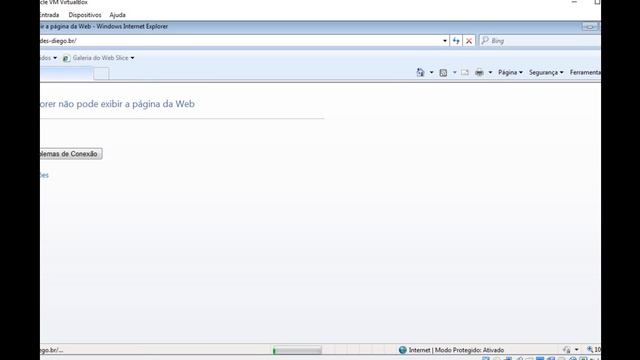
Task: Click the Refresh page icon
Action: tap(456, 41)
